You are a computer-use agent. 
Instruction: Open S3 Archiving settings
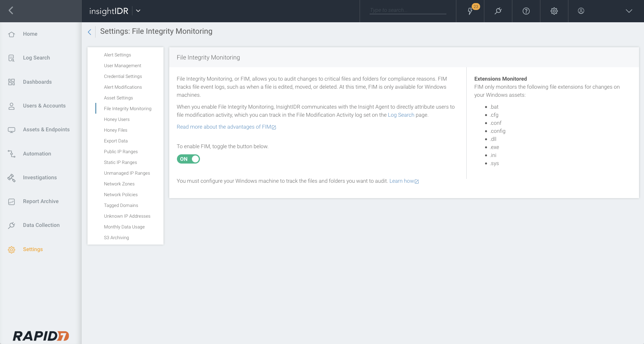click(x=116, y=238)
